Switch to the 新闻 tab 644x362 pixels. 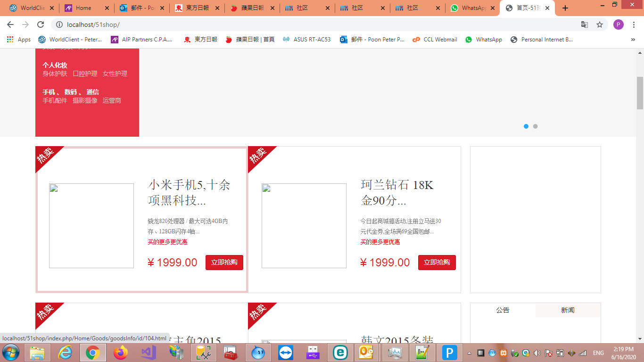pos(568,310)
